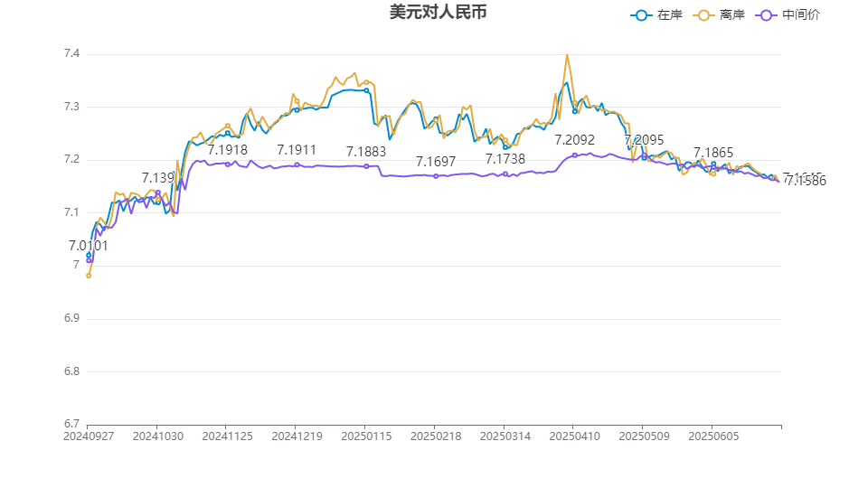Click the 20250115 x-axis date label

366,436
